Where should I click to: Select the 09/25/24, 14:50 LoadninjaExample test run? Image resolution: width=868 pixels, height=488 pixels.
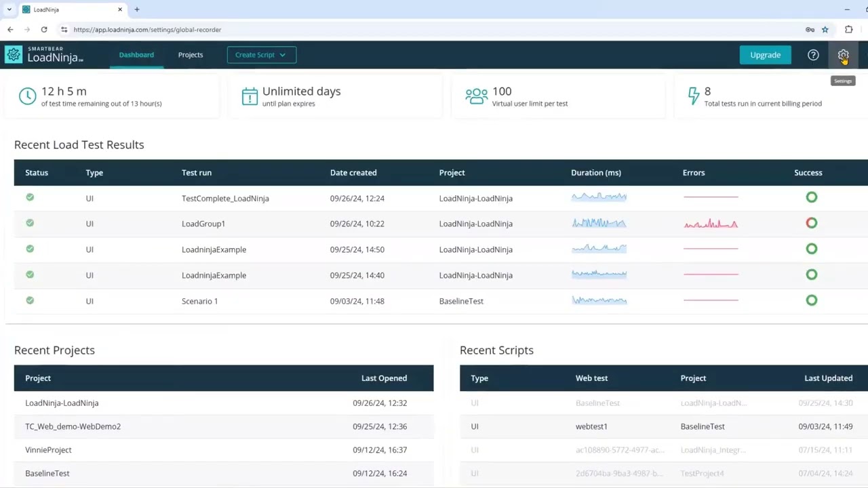tap(214, 249)
